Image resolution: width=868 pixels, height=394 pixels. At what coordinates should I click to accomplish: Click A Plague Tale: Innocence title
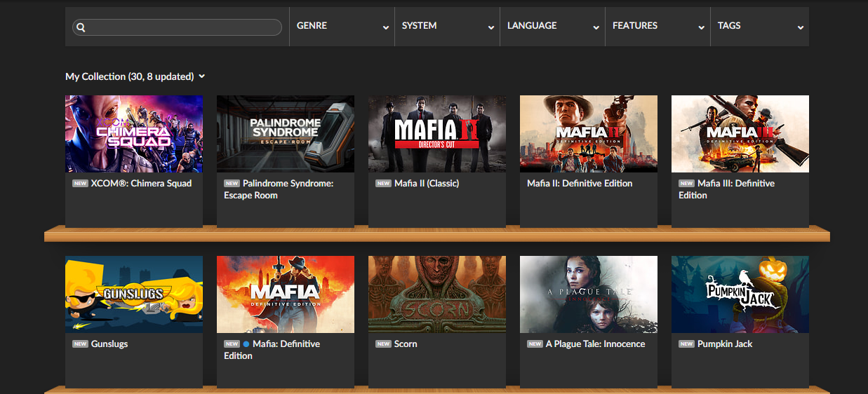(x=595, y=344)
